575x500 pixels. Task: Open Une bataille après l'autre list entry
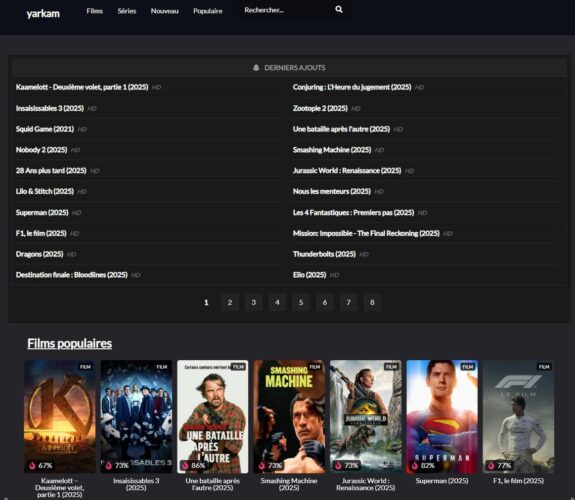tap(341, 129)
